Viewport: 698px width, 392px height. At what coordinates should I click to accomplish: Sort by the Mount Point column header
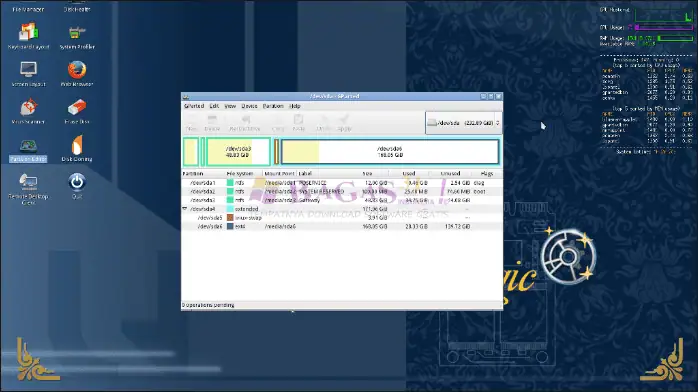coord(280,174)
